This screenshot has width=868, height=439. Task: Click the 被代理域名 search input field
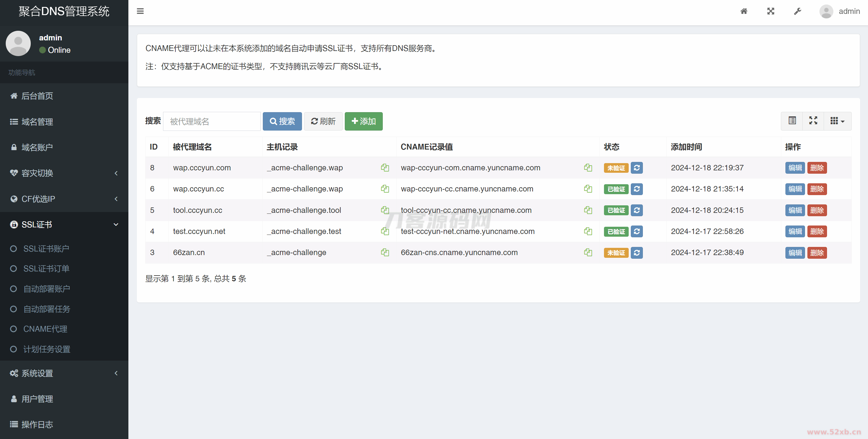[x=212, y=121]
